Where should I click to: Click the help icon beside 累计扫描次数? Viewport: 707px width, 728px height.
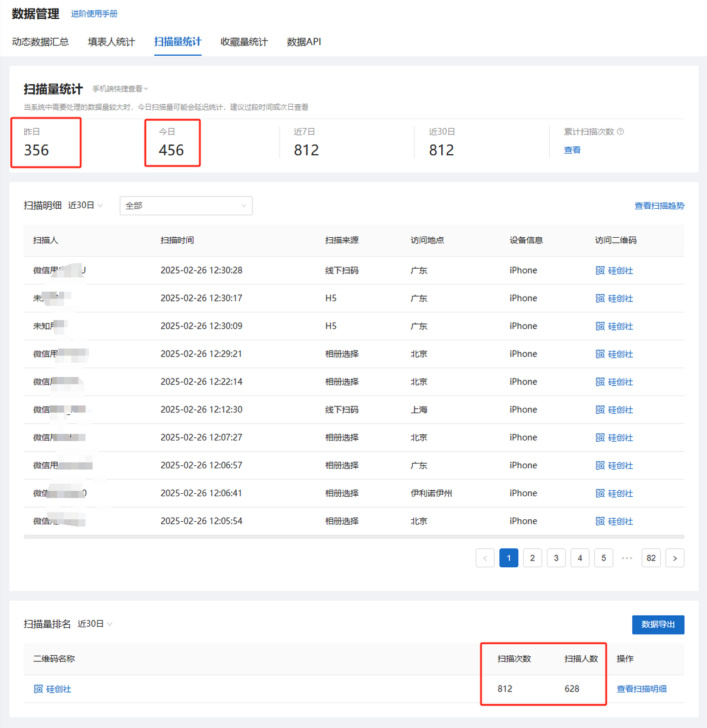[620, 132]
